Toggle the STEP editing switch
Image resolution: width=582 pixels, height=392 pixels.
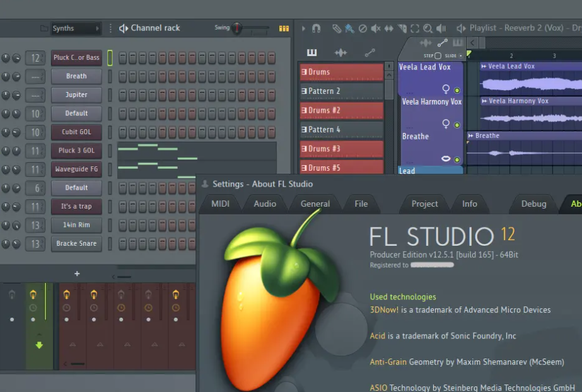tap(438, 55)
